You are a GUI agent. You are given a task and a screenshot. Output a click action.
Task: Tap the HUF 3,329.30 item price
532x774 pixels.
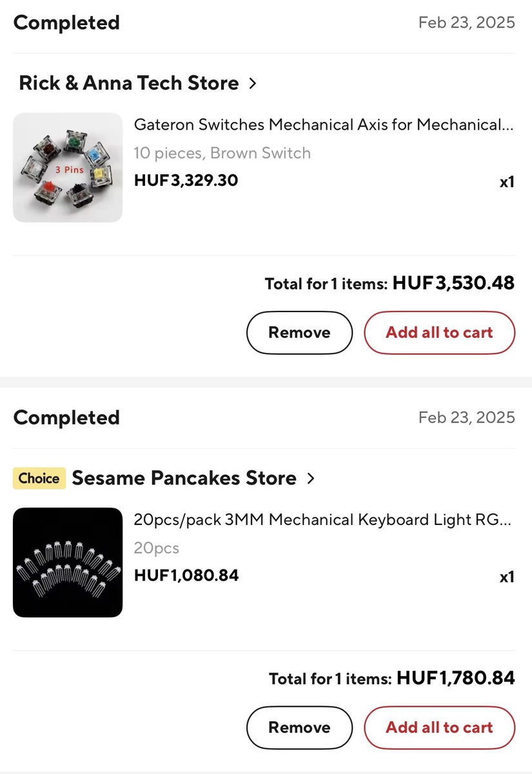(x=186, y=181)
